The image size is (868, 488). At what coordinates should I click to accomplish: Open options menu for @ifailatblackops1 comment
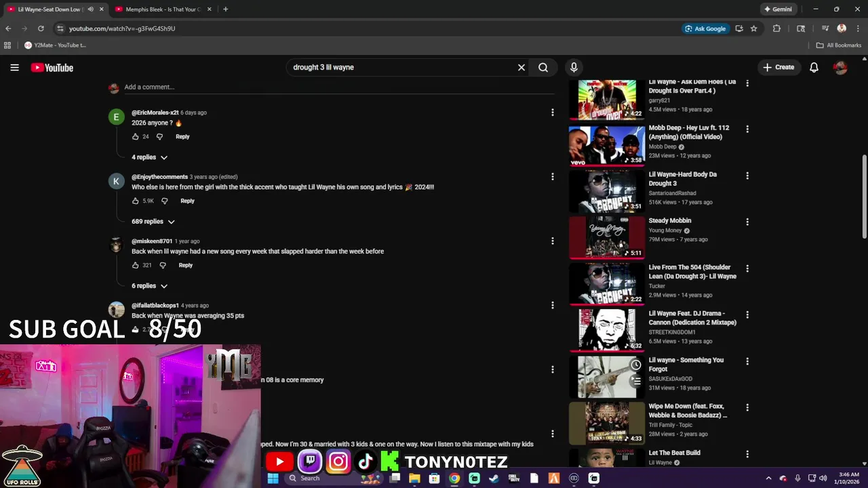[x=552, y=306]
